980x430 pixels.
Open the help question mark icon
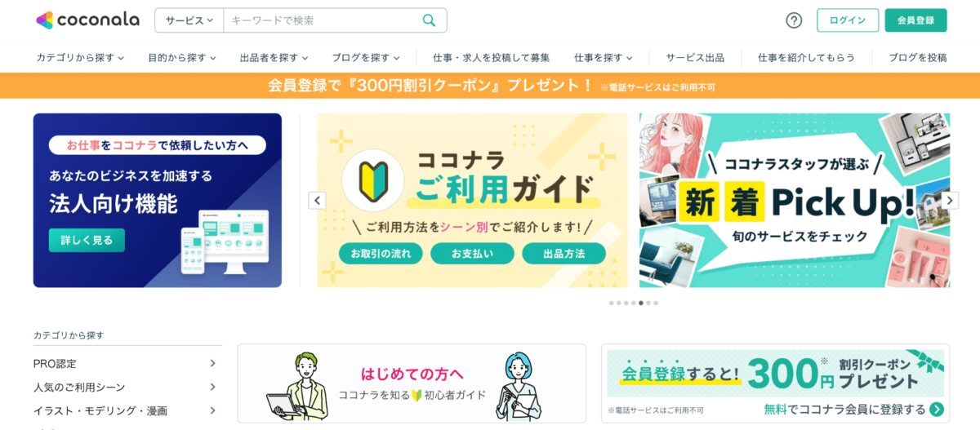pos(794,20)
